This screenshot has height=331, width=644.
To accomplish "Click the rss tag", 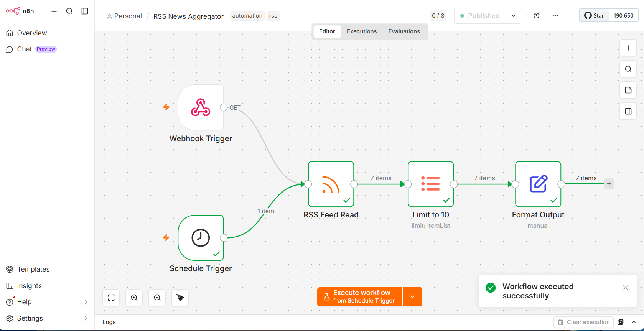I will (273, 16).
